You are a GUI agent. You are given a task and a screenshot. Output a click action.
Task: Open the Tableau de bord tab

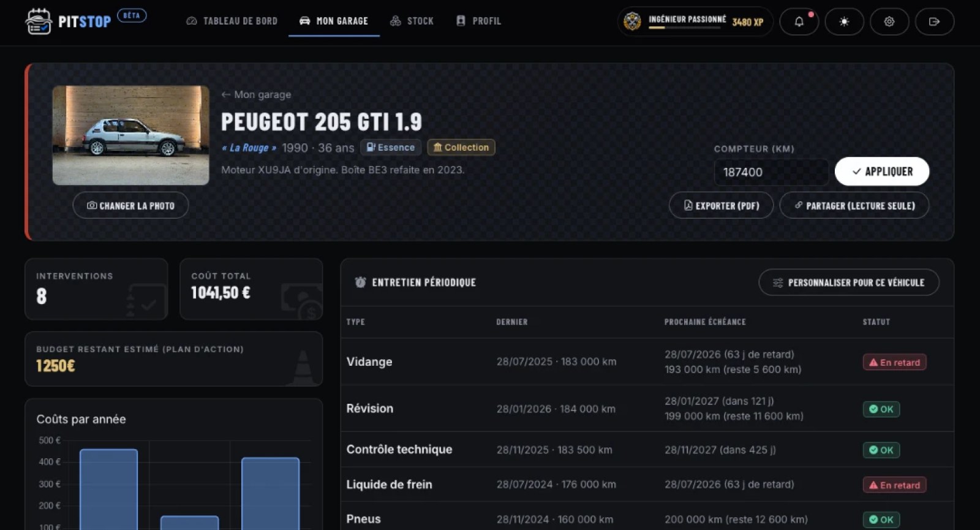(x=232, y=21)
